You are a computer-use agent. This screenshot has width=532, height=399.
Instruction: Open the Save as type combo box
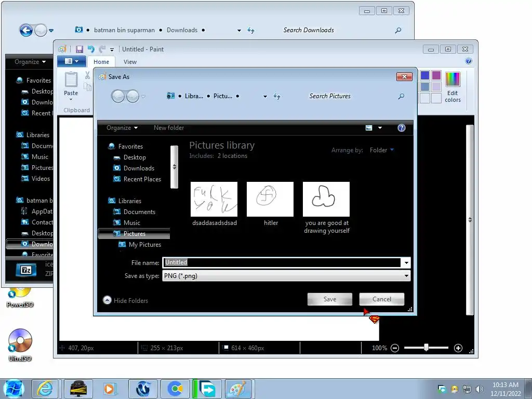(286, 276)
